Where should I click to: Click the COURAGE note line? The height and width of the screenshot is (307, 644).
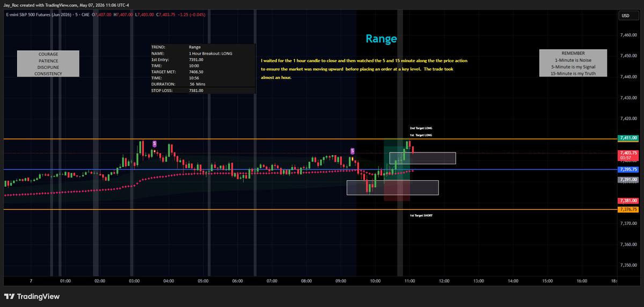(x=48, y=54)
